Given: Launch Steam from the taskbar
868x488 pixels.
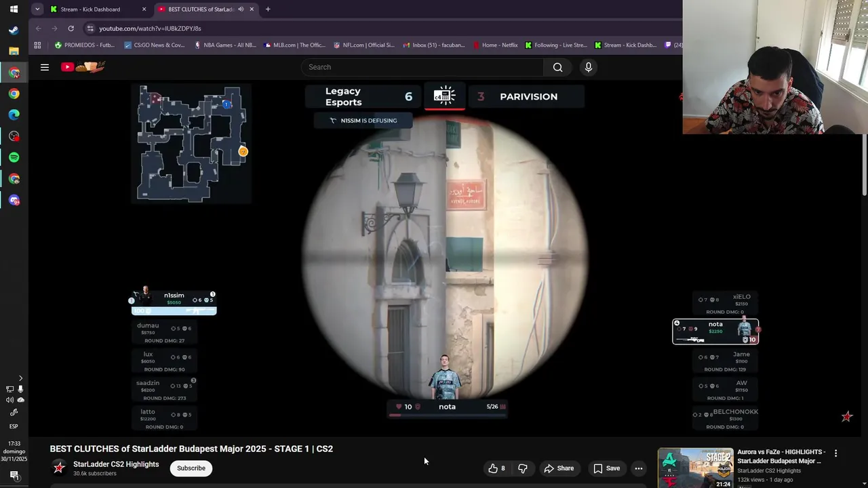Looking at the screenshot, I should [x=14, y=30].
